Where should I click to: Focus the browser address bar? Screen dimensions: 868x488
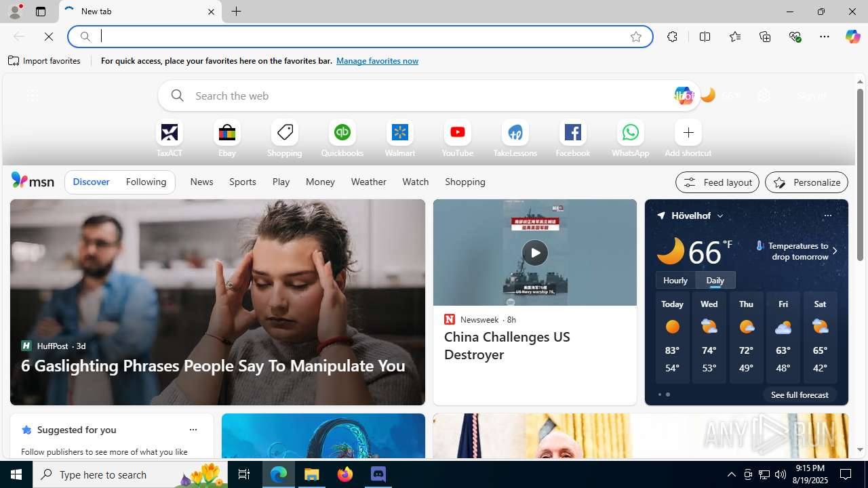360,37
